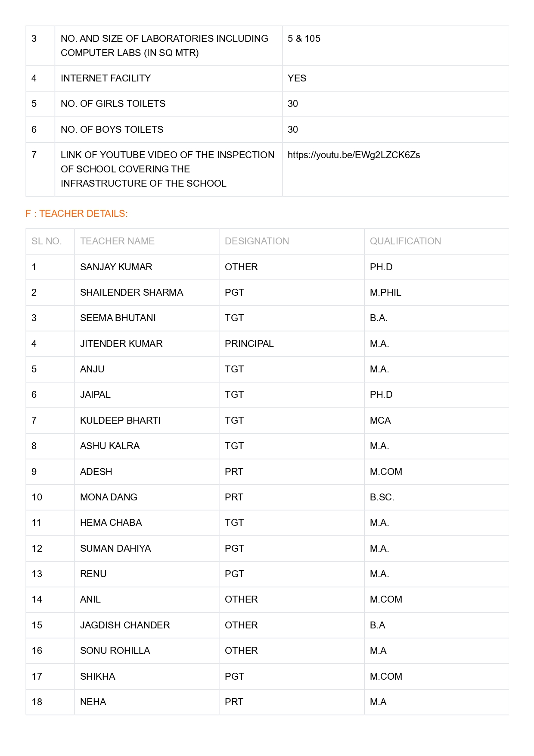Select the MCA qualification cell
Image resolution: width=534 pixels, height=756 pixels.
click(380, 421)
